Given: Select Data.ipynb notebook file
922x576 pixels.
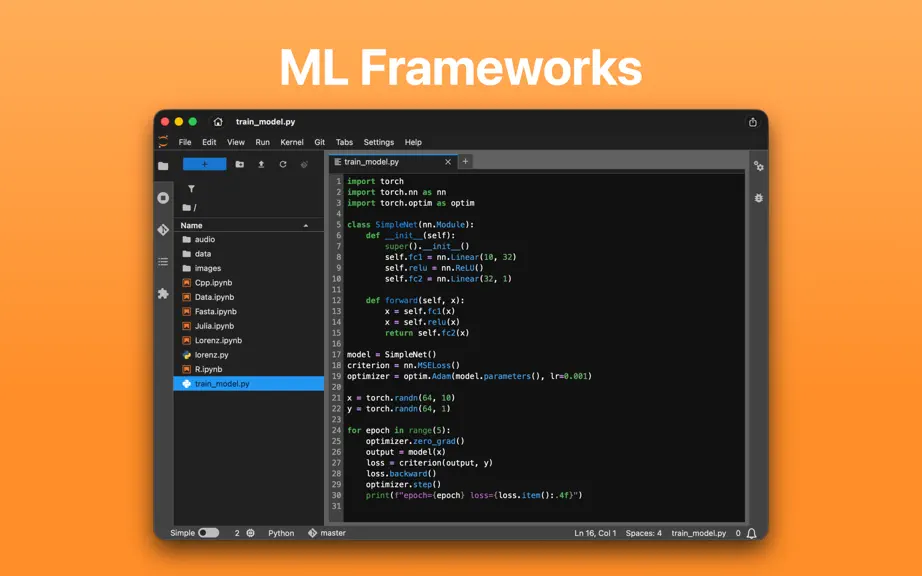Looking at the screenshot, I should tap(248, 297).
